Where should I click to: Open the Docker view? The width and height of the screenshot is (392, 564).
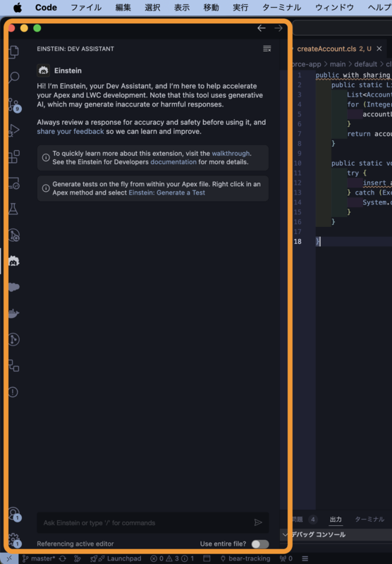point(13,313)
